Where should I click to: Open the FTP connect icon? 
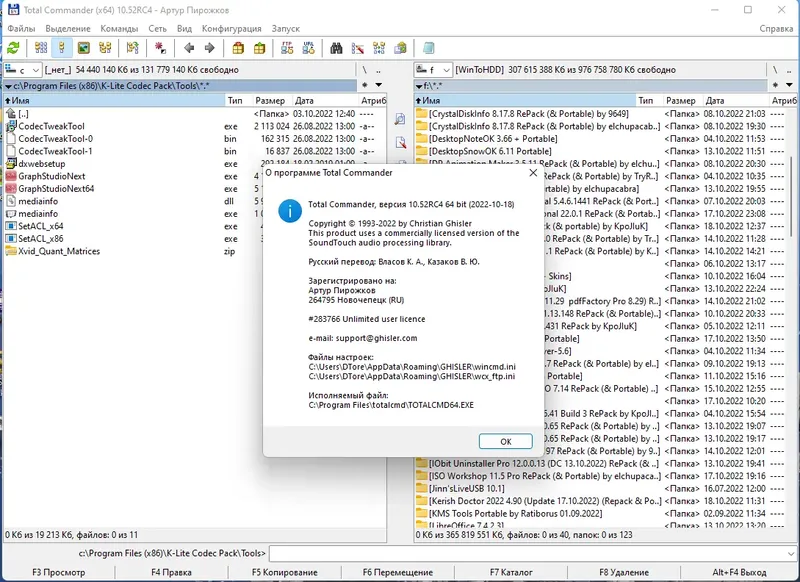tap(287, 48)
